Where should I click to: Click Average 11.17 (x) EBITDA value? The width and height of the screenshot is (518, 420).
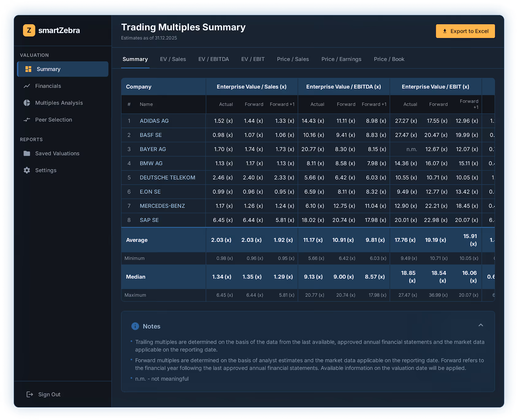(x=313, y=240)
